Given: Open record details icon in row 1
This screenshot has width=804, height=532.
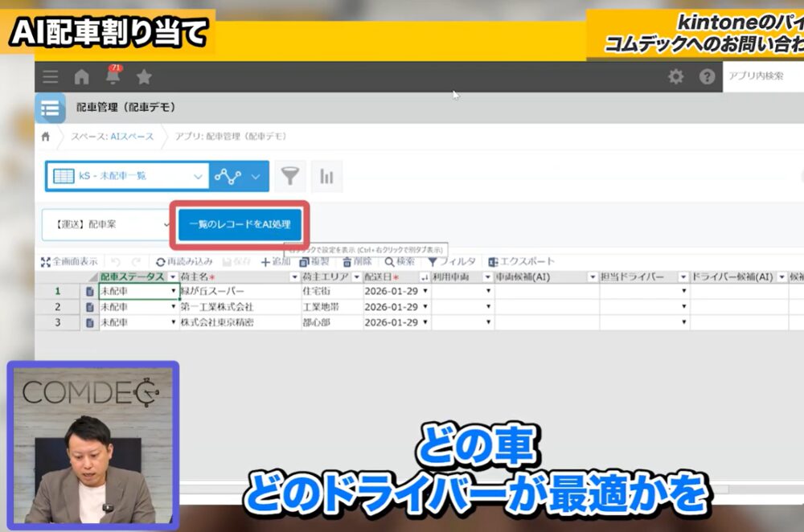Looking at the screenshot, I should [89, 291].
